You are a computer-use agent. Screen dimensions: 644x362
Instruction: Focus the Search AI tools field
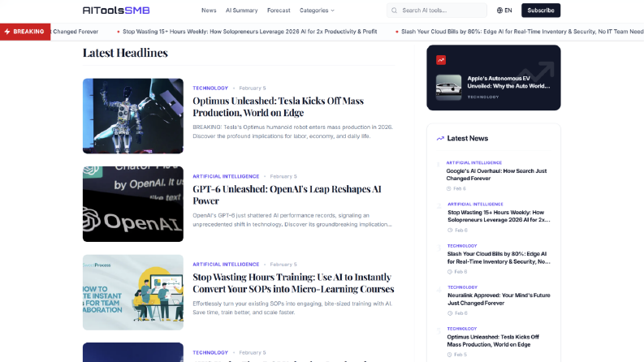click(x=437, y=11)
